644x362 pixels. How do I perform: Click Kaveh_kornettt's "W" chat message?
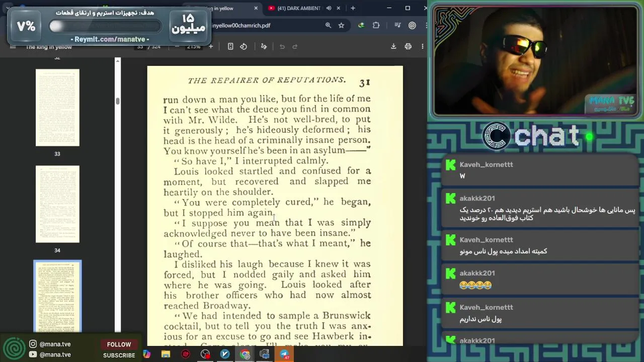[462, 176]
